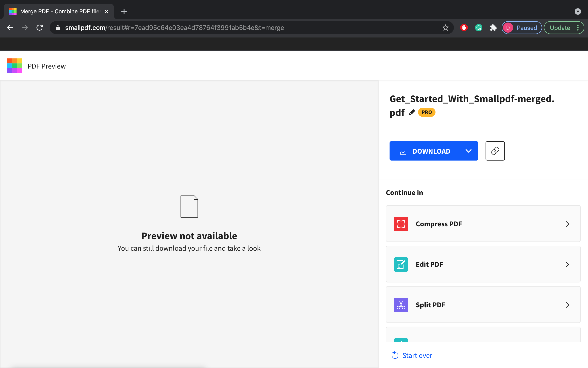Viewport: 588px width, 368px height.
Task: Open the Edit PDF tool icon
Action: tap(401, 264)
